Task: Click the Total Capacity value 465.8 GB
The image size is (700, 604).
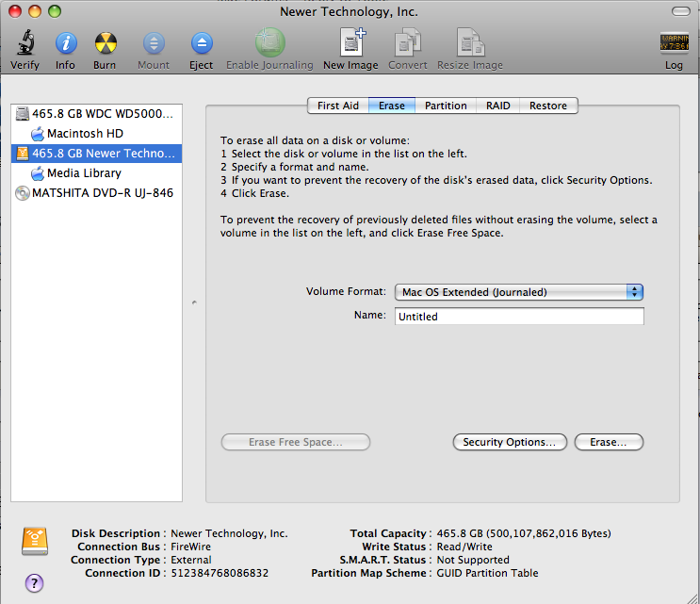Action: click(524, 533)
